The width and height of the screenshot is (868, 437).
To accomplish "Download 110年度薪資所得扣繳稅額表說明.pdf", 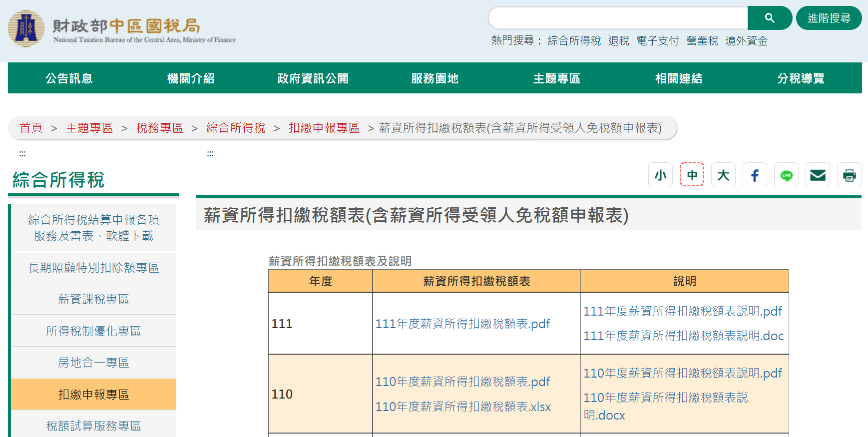I will [x=683, y=373].
